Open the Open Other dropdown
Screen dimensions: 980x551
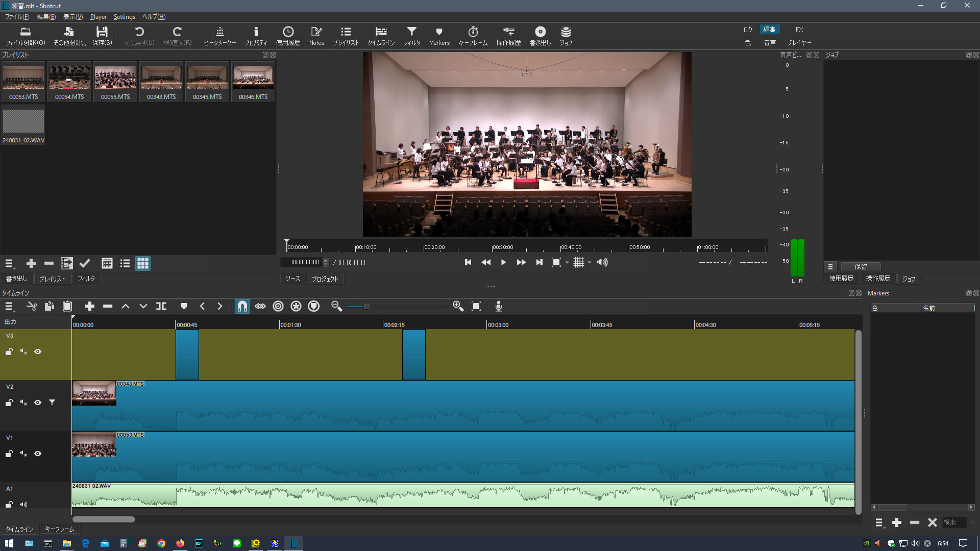pyautogui.click(x=70, y=36)
